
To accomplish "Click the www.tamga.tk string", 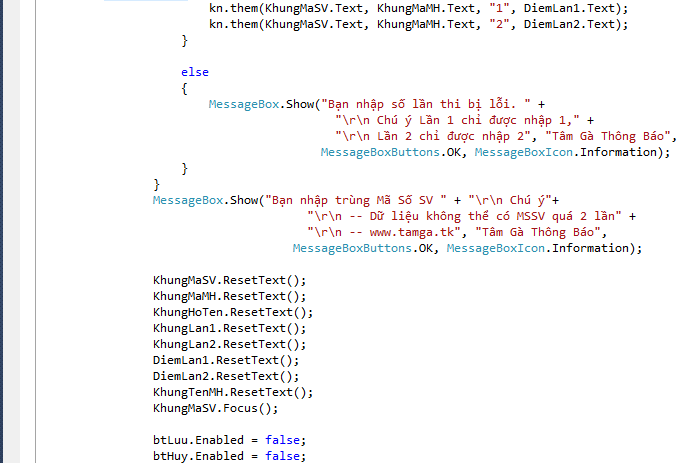I will pyautogui.click(x=384, y=233).
